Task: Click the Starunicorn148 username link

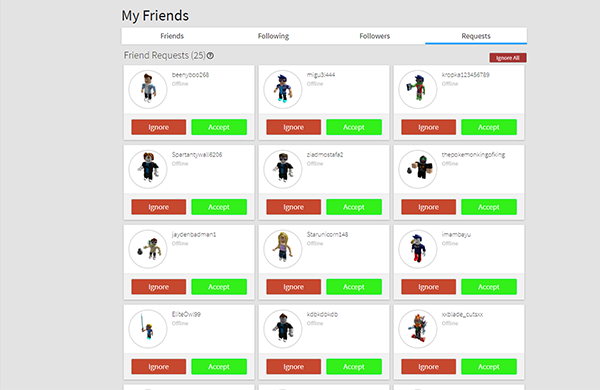Action: point(327,235)
